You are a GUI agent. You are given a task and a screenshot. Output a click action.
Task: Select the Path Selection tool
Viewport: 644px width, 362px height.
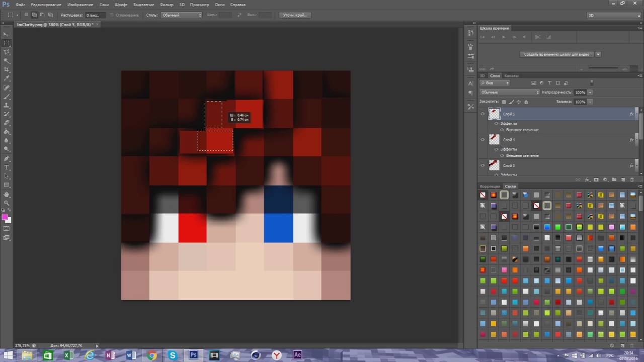pyautogui.click(x=7, y=175)
